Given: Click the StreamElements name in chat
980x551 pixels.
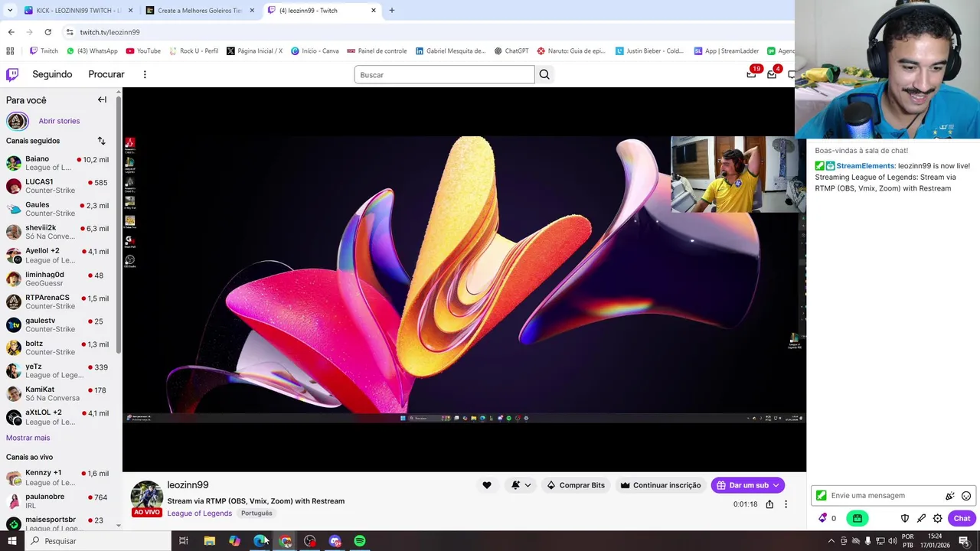Looking at the screenshot, I should (x=865, y=166).
